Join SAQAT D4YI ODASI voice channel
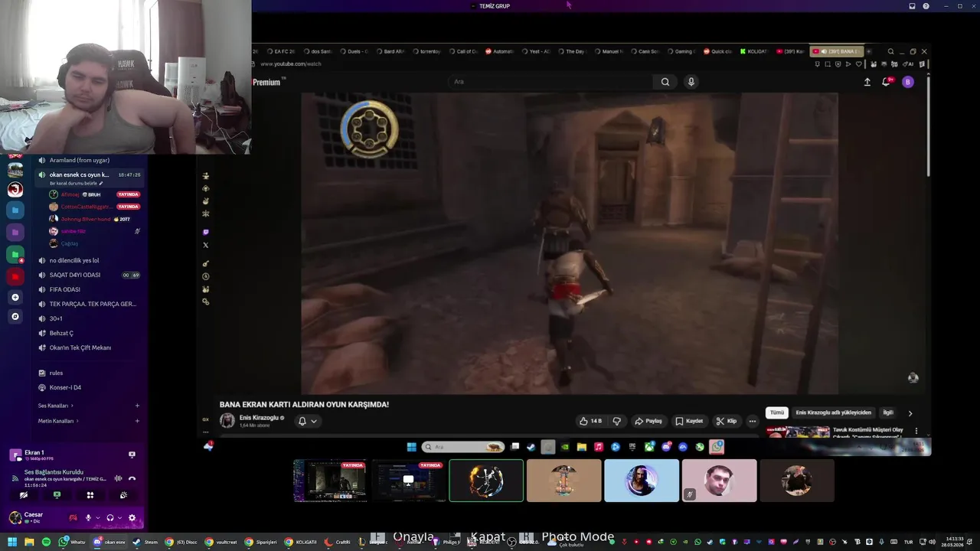Image resolution: width=980 pixels, height=551 pixels. click(x=75, y=275)
